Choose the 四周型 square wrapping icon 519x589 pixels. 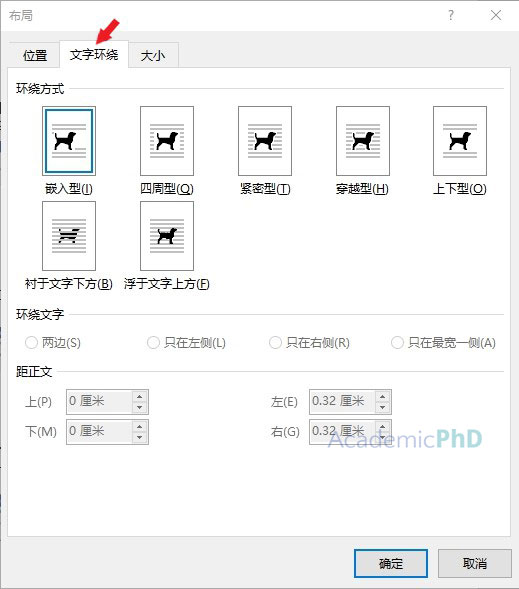click(x=167, y=141)
